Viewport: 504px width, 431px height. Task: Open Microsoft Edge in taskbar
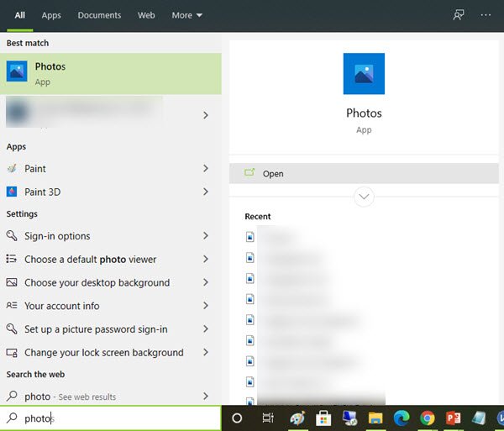pyautogui.click(x=402, y=418)
